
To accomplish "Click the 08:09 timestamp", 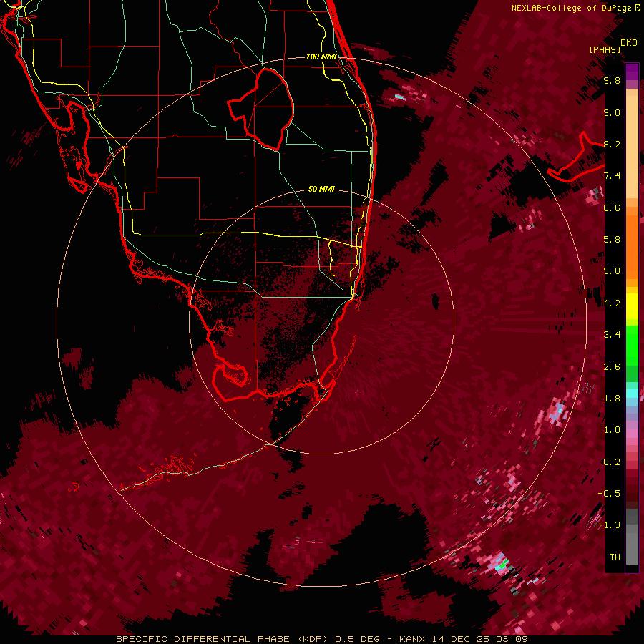I will [512, 639].
